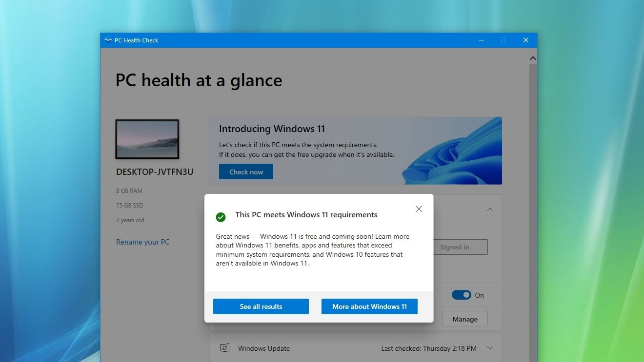Click the Windows Update label
644x362 pixels.
point(264,348)
